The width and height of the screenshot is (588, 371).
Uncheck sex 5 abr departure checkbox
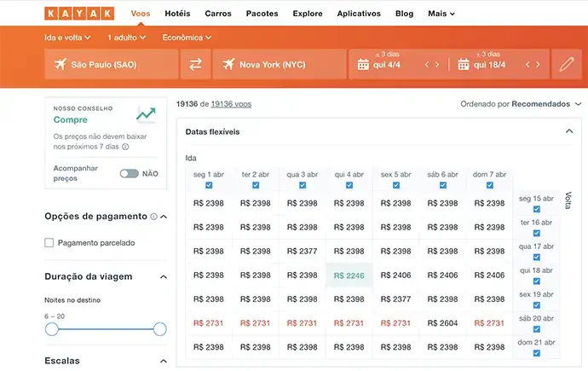click(x=396, y=185)
